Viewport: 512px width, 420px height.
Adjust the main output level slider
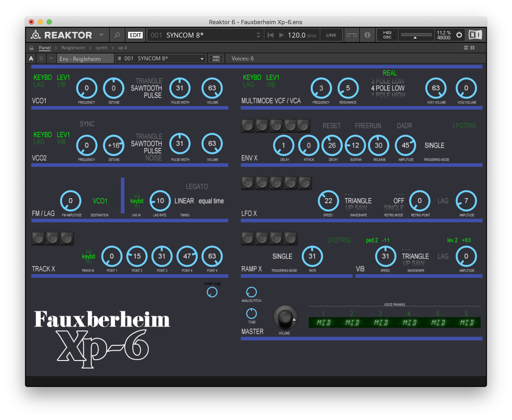click(x=416, y=35)
